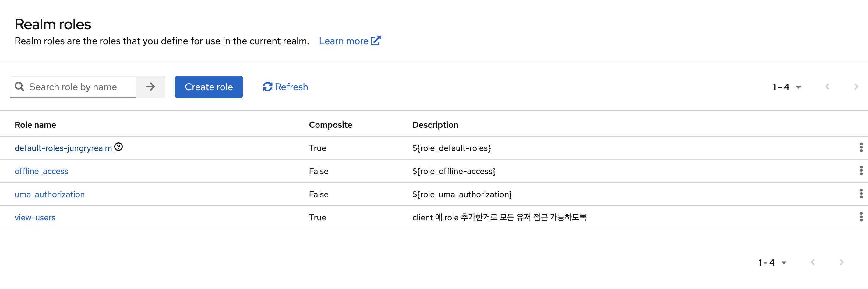Go to previous page in bottom pagination
The height and width of the screenshot is (289, 868).
[813, 262]
